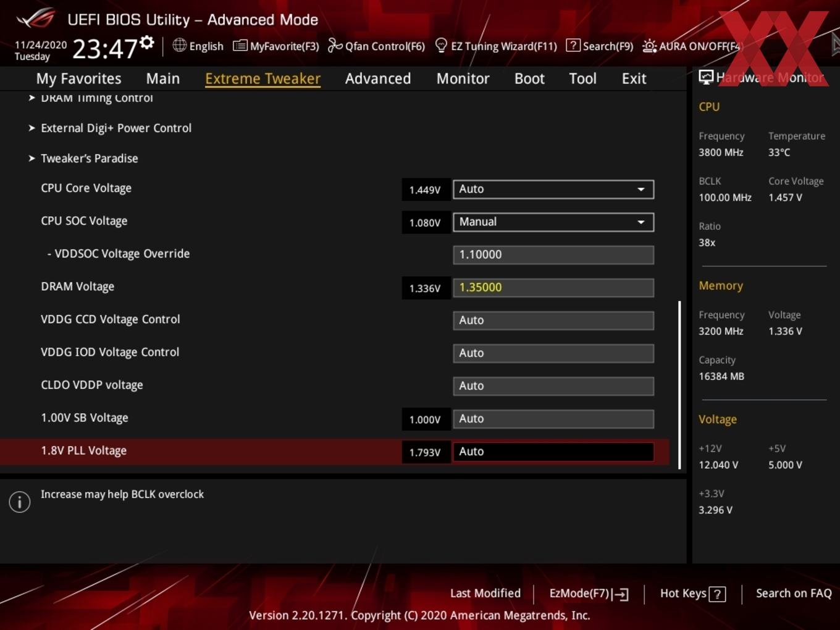Image resolution: width=840 pixels, height=630 pixels.
Task: Click Last Modified button
Action: [485, 593]
